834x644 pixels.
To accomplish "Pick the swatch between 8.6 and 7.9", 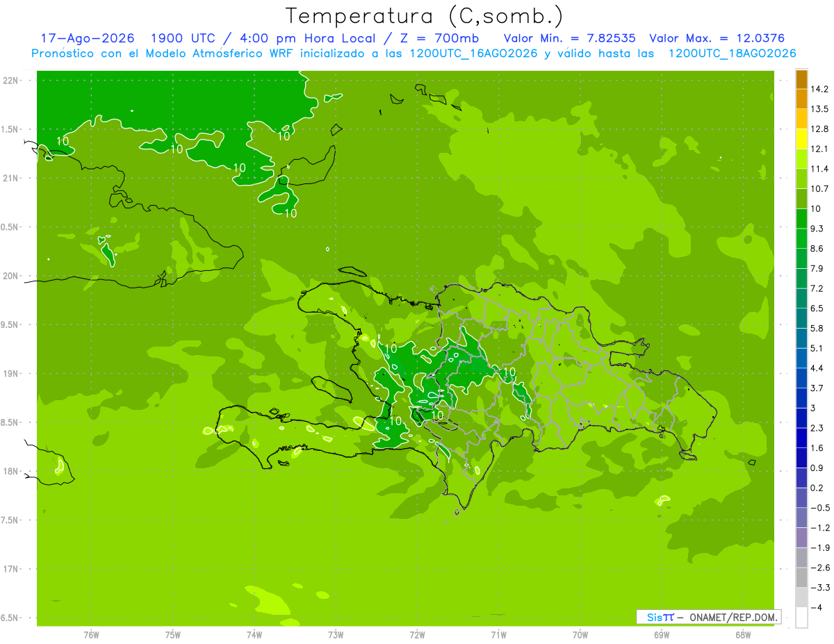I will coord(801,258).
